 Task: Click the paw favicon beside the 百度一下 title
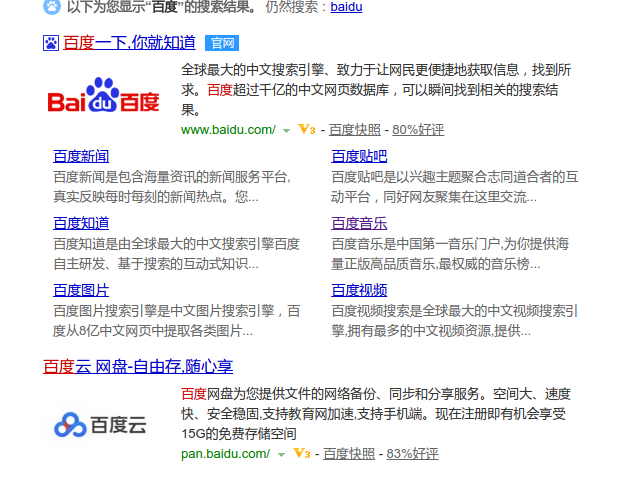coord(51,43)
